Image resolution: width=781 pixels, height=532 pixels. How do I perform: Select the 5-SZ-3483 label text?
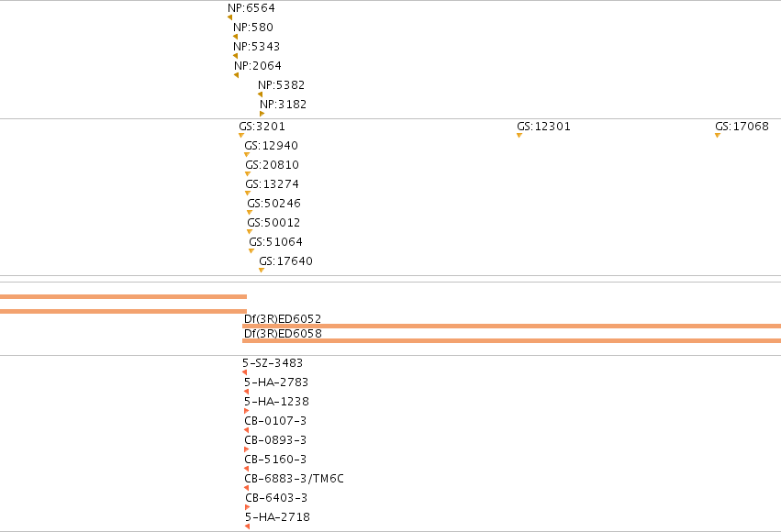pyautogui.click(x=273, y=363)
